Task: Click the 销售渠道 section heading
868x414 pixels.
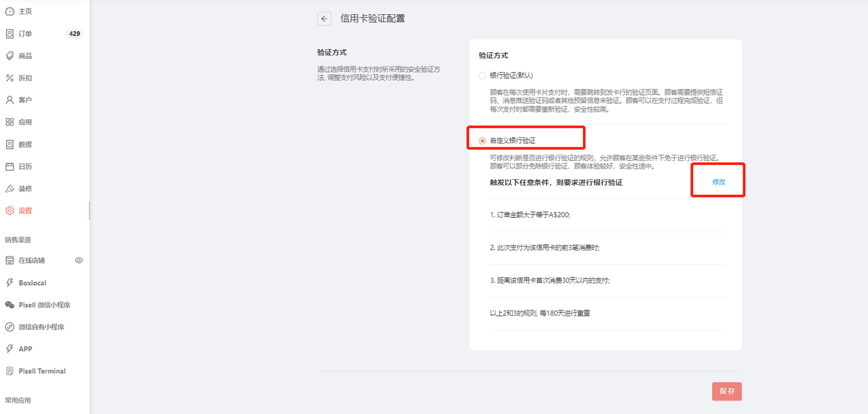Action: 18,240
